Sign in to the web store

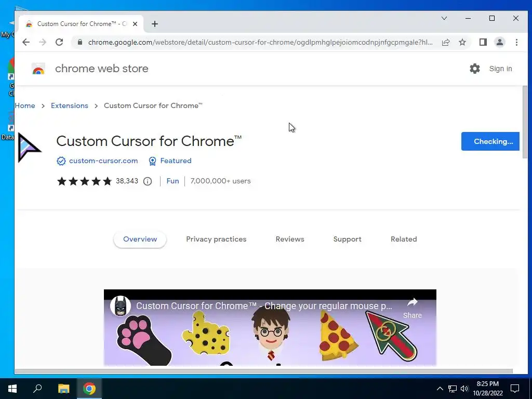[x=500, y=69]
